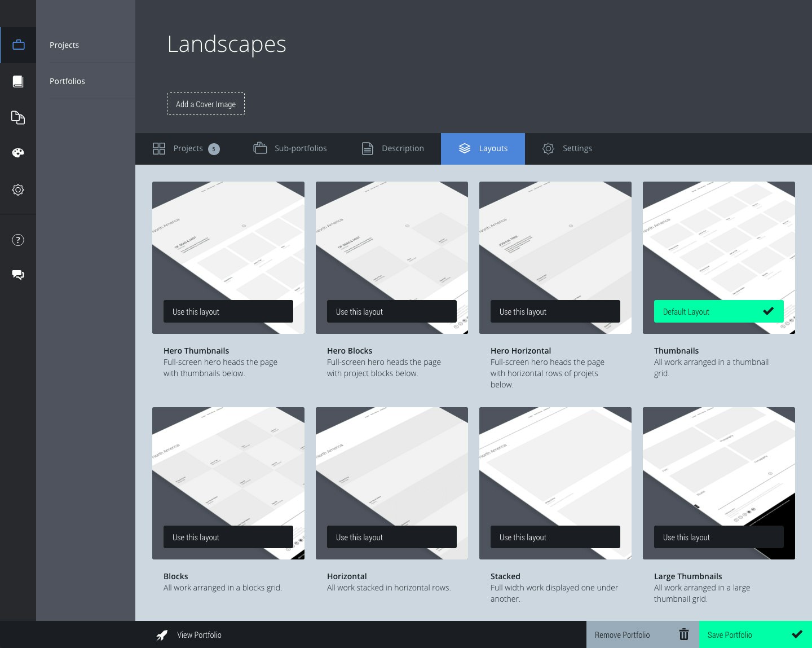Open the palette design icon
Screen dimensions: 812x648
click(18, 153)
